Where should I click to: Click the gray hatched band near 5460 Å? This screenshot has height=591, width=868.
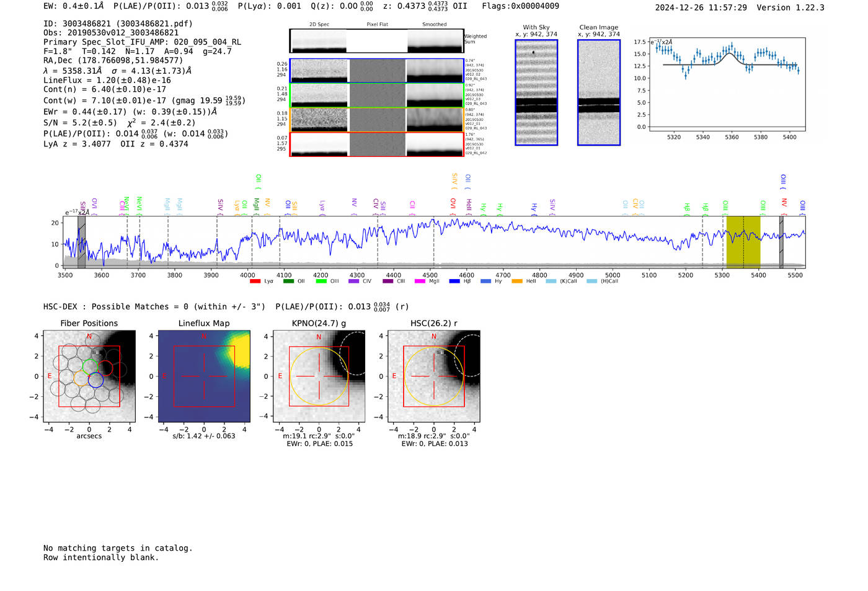tap(781, 242)
